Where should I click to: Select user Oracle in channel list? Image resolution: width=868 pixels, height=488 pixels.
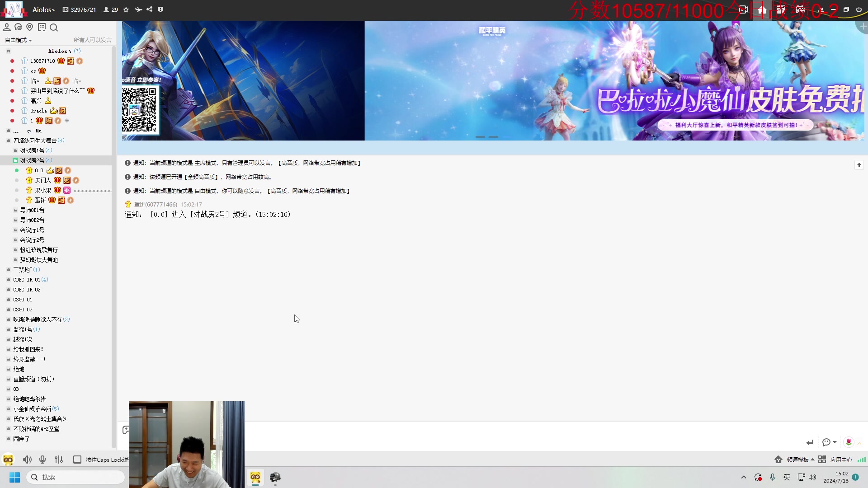(x=38, y=111)
